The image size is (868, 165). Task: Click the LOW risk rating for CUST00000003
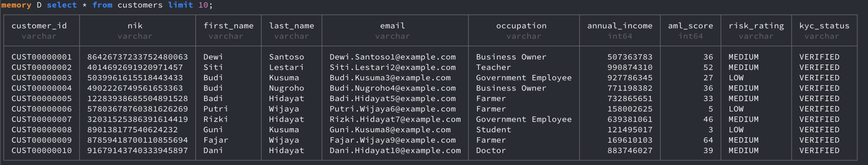pyautogui.click(x=736, y=78)
